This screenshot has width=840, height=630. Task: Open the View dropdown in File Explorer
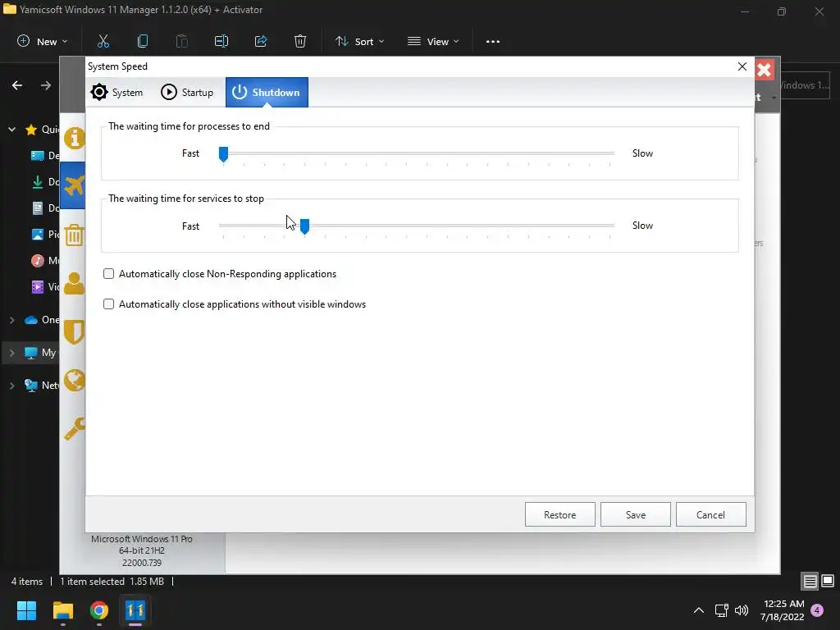433,41
